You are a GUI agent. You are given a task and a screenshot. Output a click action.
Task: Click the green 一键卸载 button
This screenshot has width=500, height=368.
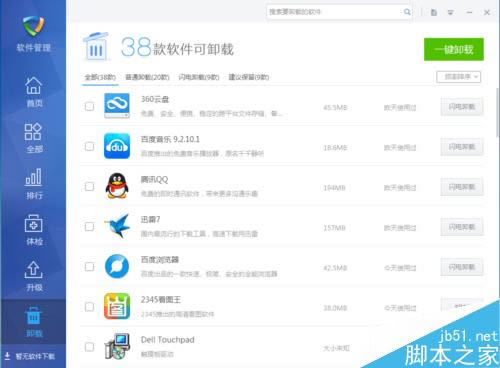pos(454,49)
